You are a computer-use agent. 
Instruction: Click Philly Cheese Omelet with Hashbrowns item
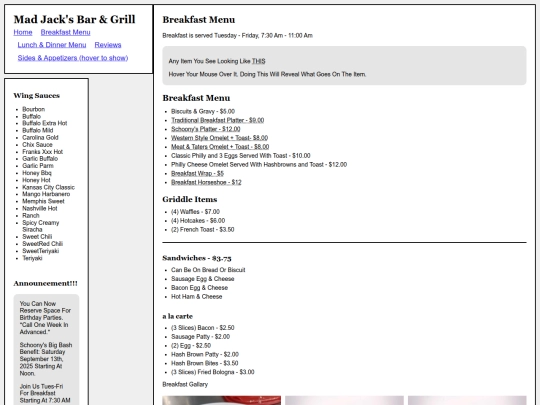point(259,165)
